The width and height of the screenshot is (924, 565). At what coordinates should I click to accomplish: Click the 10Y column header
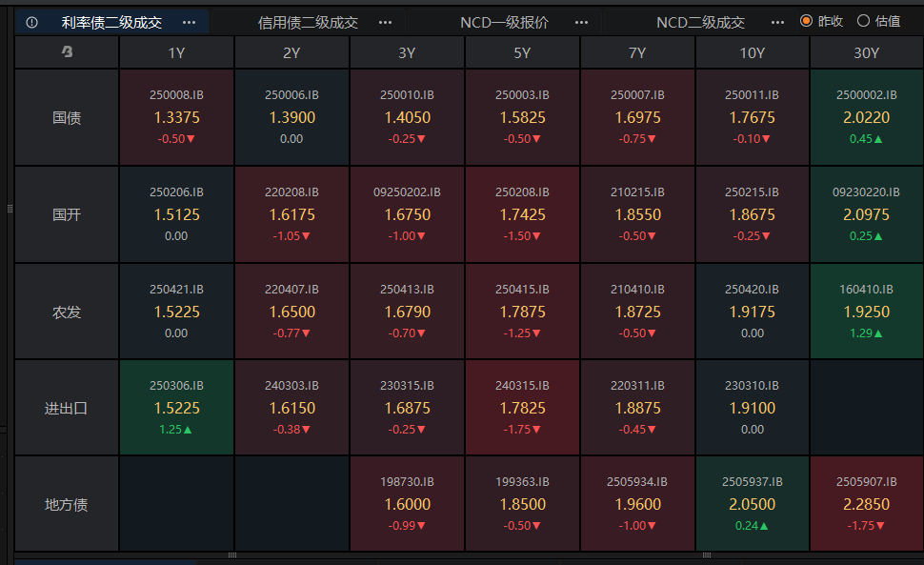tap(753, 53)
